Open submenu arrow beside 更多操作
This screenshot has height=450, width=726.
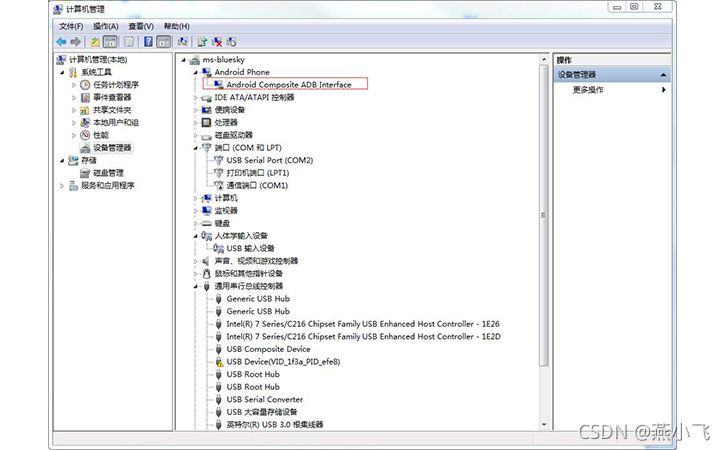pos(664,90)
